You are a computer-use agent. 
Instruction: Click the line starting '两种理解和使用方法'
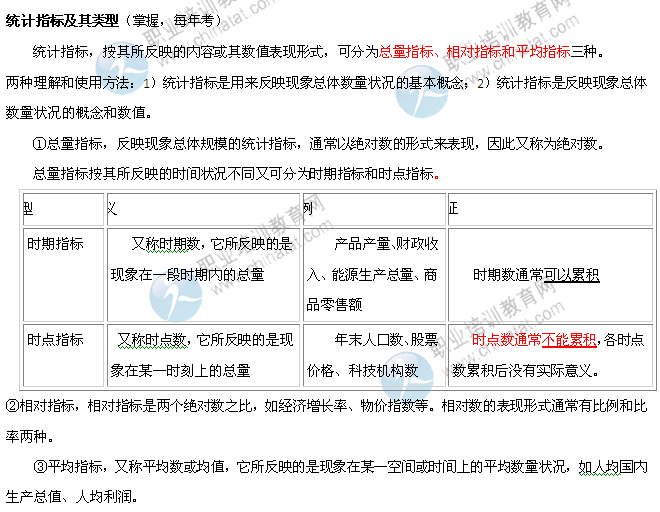tap(326, 83)
